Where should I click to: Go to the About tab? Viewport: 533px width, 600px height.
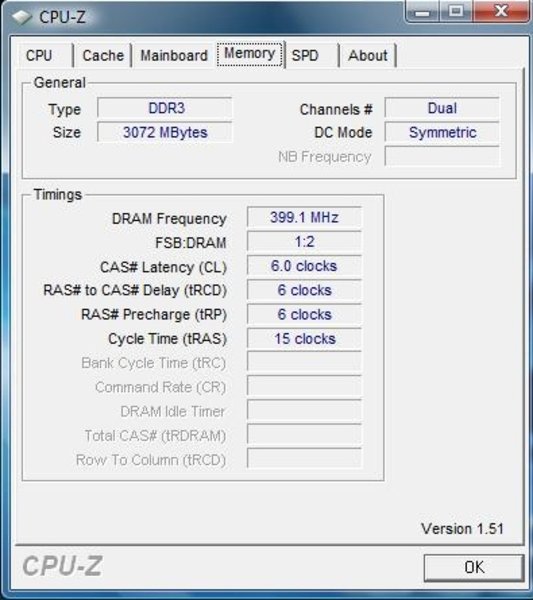(368, 55)
